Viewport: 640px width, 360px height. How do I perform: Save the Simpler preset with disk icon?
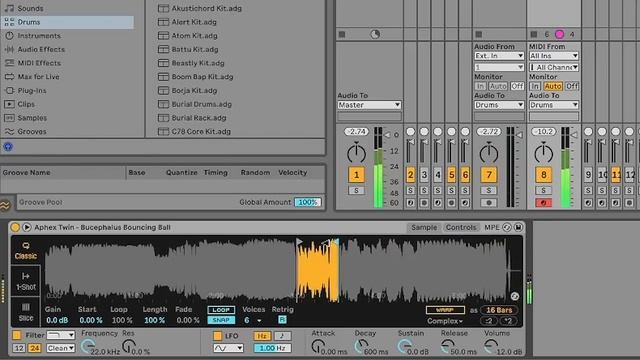[x=518, y=227]
